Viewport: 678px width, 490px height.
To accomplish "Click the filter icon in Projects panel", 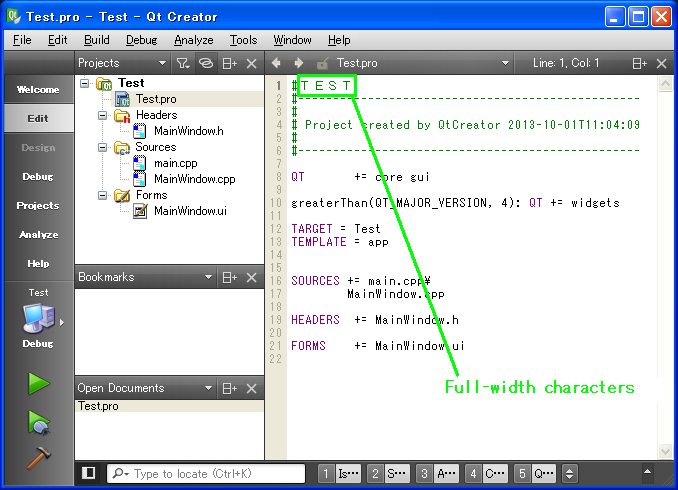I will pyautogui.click(x=182, y=63).
